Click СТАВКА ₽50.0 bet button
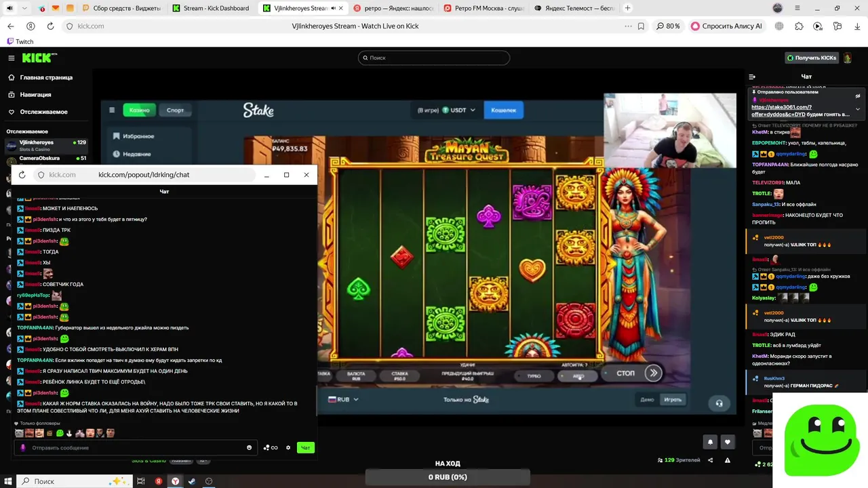 (x=399, y=375)
